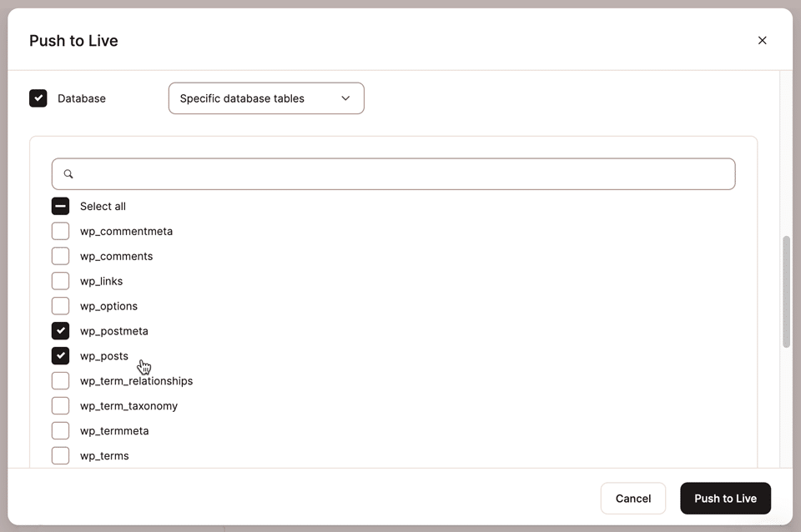
Task: Select the wp_links table checkbox
Action: coord(60,281)
